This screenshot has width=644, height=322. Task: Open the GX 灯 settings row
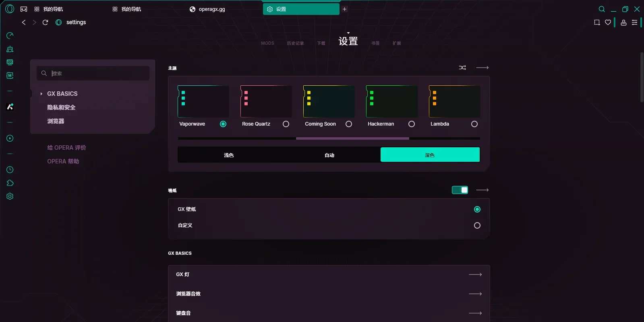click(x=329, y=275)
